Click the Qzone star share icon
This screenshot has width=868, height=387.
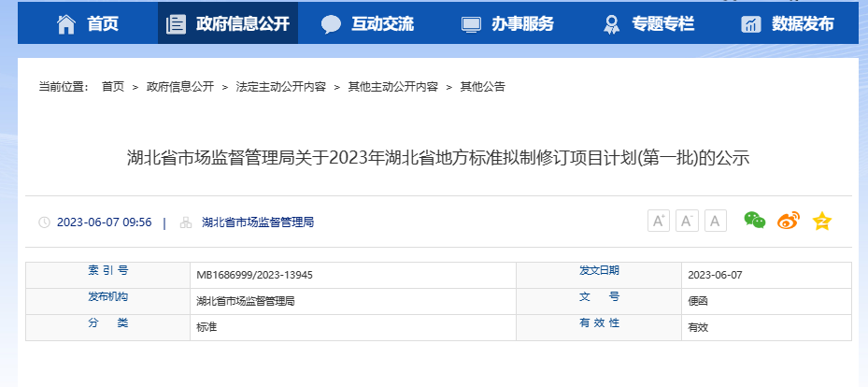tap(822, 221)
